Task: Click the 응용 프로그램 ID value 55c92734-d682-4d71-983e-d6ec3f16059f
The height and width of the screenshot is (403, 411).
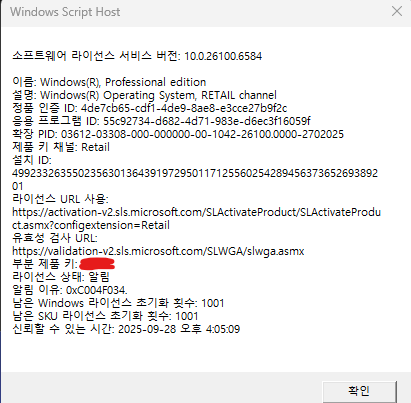Action: pyautogui.click(x=207, y=121)
